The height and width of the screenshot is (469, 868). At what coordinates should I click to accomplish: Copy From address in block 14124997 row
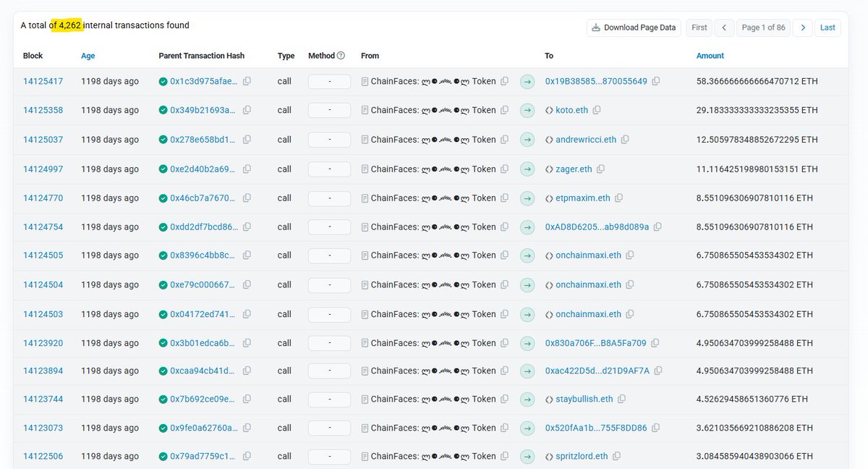(505, 169)
